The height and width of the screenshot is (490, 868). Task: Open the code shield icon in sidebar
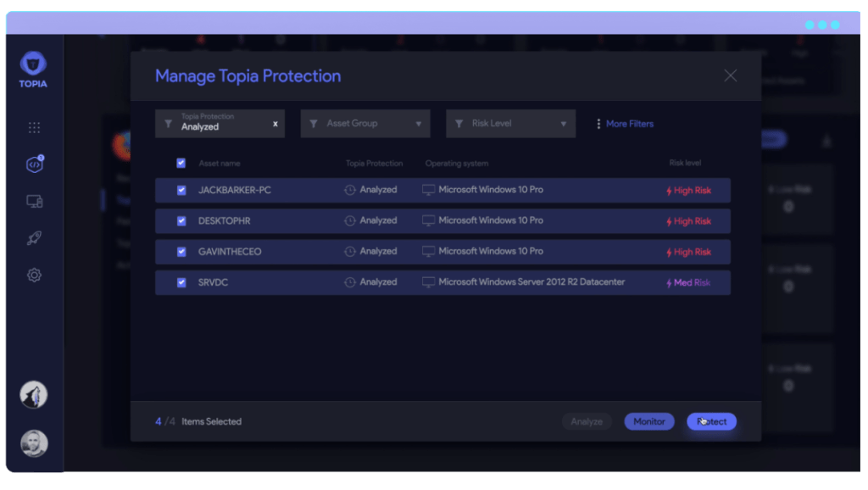click(34, 164)
